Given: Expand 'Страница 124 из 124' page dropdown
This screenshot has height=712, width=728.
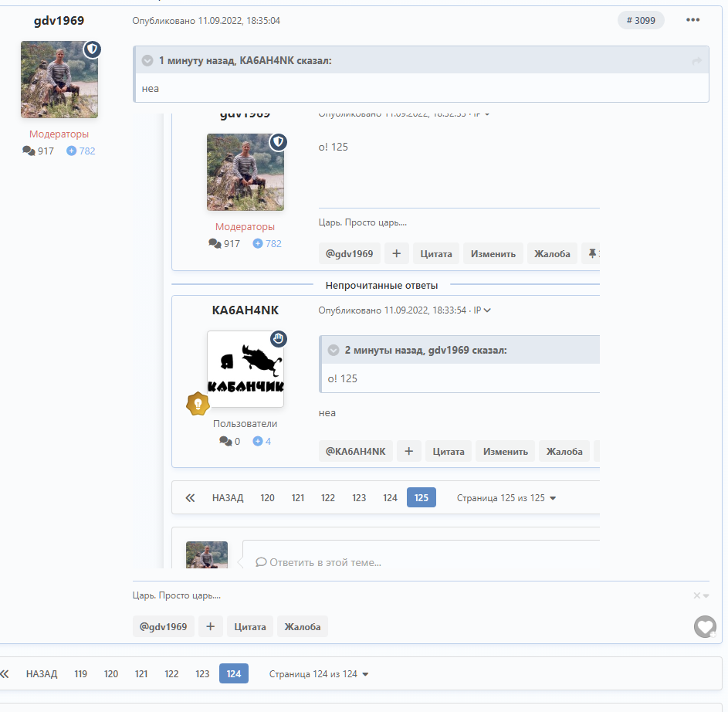Looking at the screenshot, I should 319,674.
